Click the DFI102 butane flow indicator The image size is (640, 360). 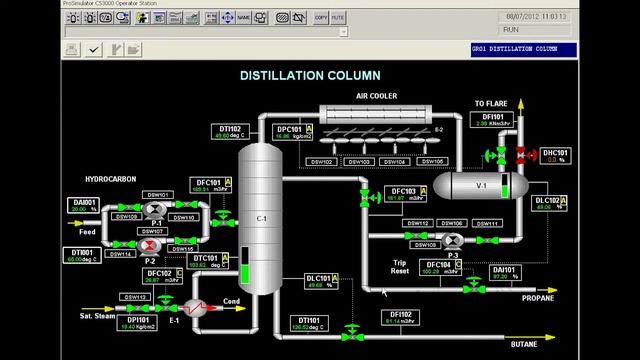[x=400, y=318]
